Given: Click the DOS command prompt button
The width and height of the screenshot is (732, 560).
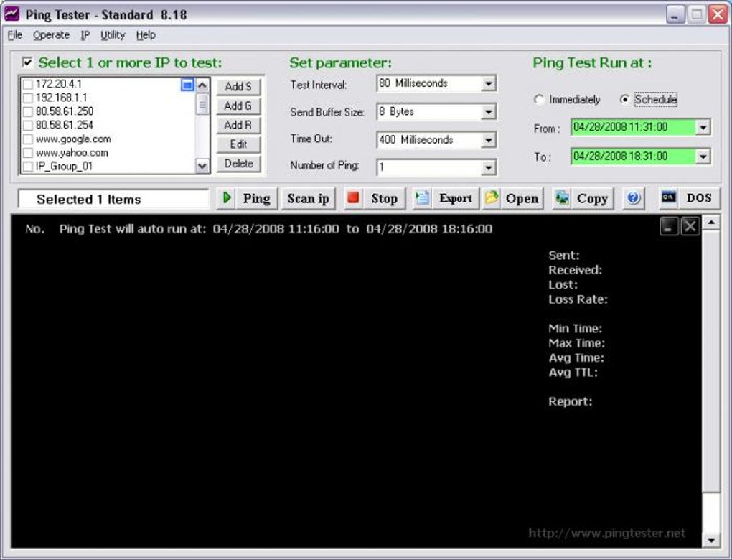Looking at the screenshot, I should click(x=689, y=198).
